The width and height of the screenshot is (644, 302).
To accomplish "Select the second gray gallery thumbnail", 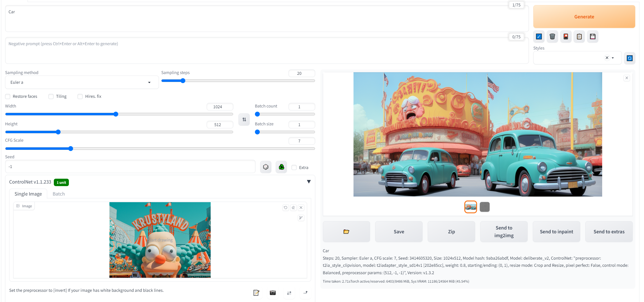I will coord(485,207).
